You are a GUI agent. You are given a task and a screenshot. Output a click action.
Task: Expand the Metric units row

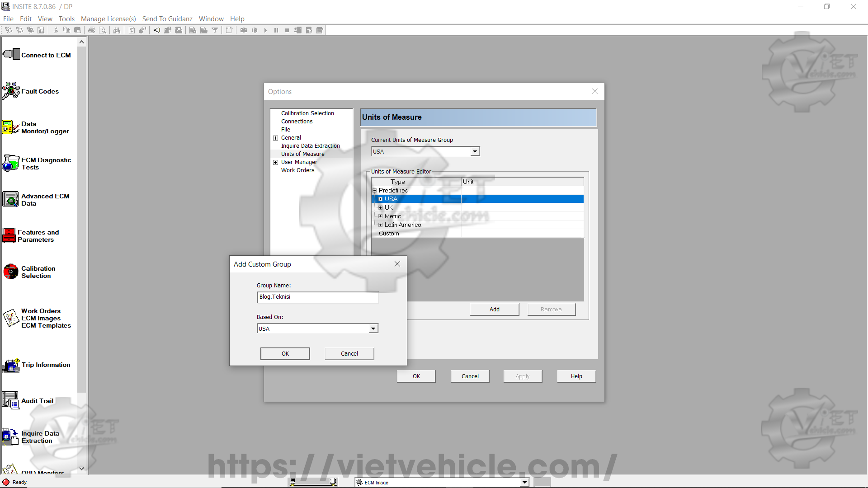coord(380,216)
